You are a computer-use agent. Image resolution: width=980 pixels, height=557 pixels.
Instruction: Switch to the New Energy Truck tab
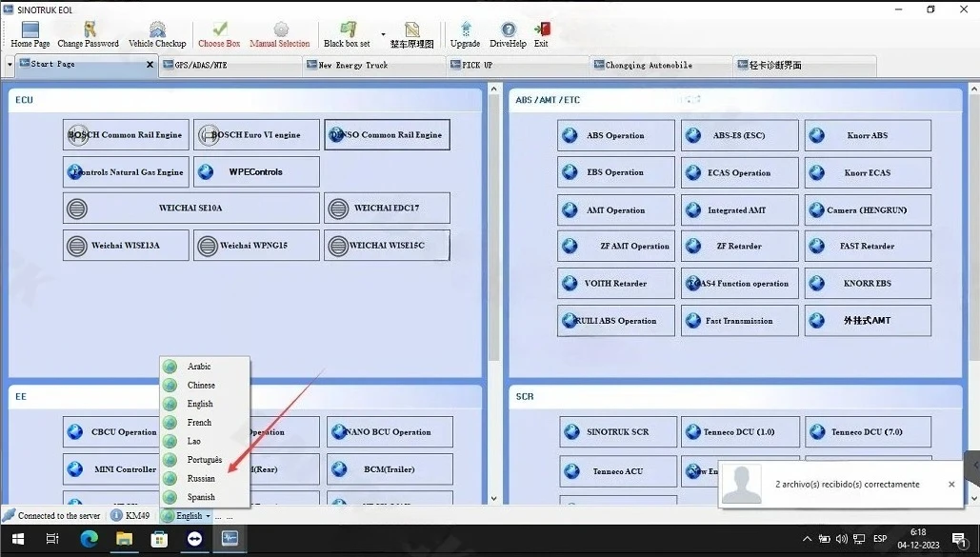coord(373,65)
